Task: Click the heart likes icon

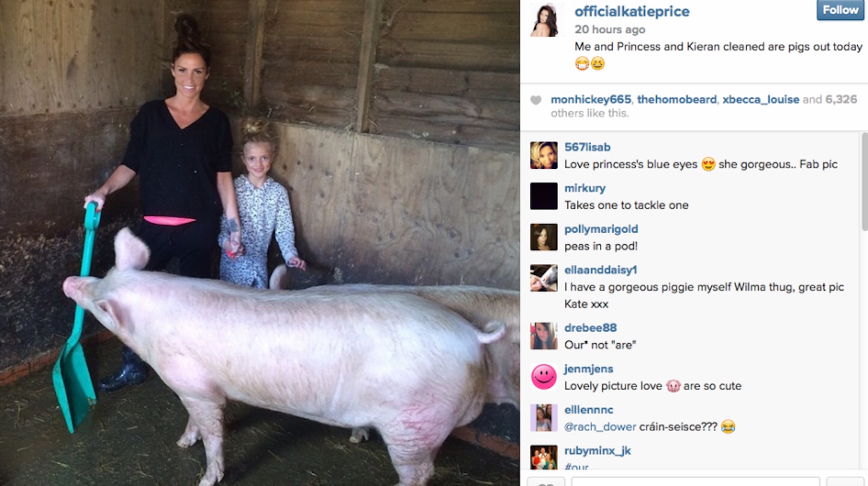Action: pyautogui.click(x=535, y=100)
